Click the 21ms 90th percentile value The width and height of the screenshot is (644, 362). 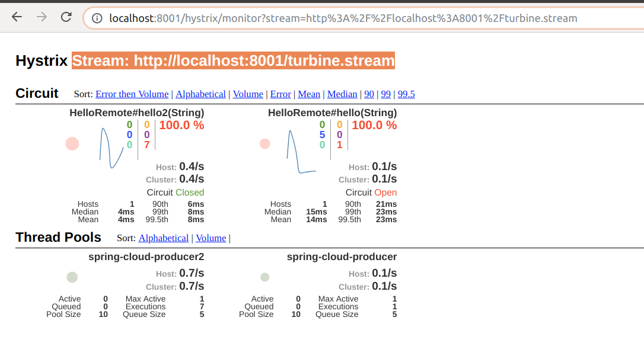387,204
